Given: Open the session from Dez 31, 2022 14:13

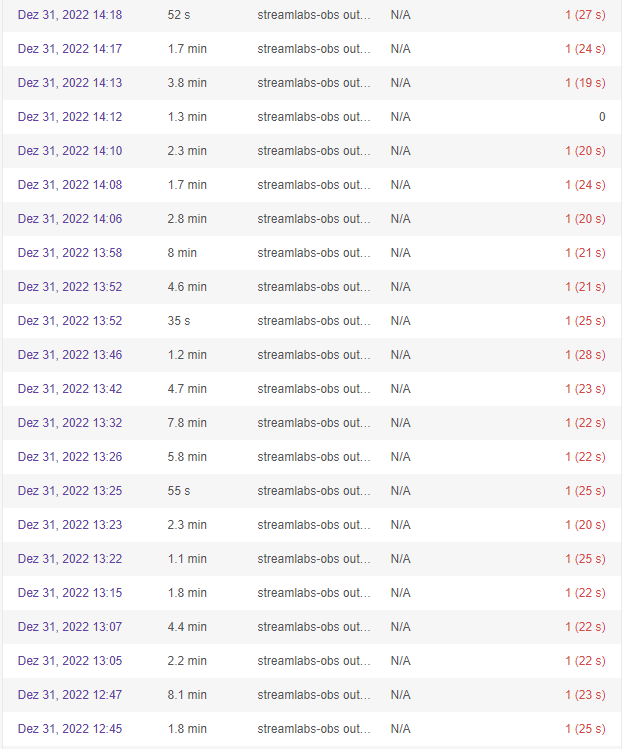Looking at the screenshot, I should pos(70,83).
